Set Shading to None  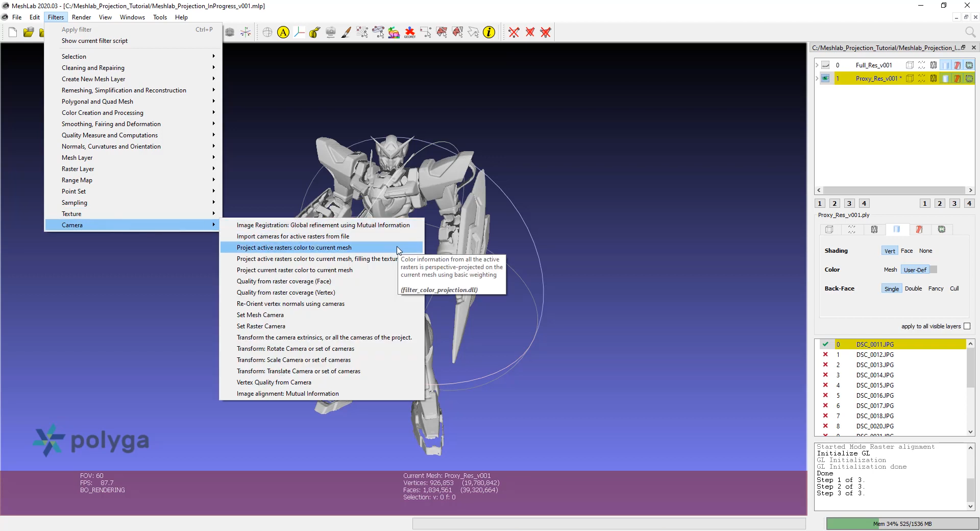926,251
